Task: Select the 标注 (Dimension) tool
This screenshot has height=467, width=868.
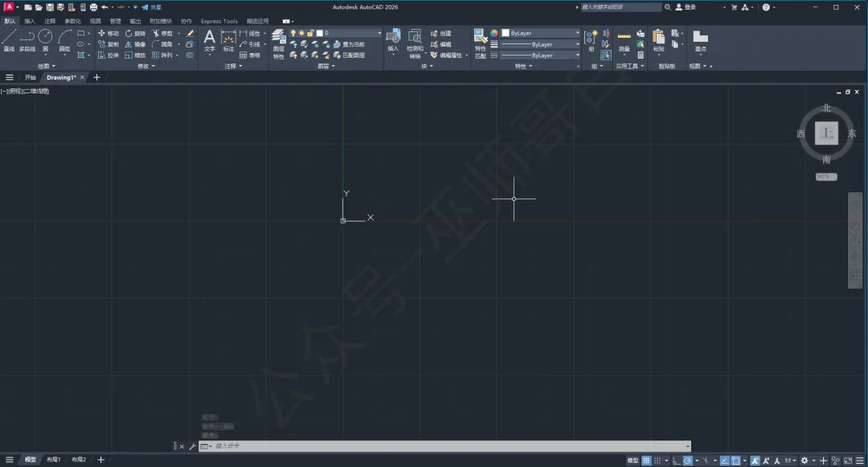Action: point(228,41)
